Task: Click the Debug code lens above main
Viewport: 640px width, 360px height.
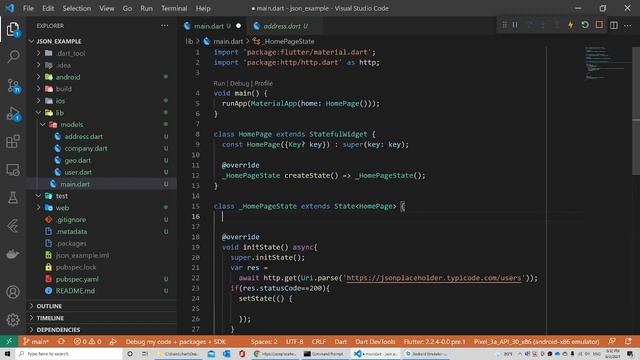Action: tap(239, 83)
